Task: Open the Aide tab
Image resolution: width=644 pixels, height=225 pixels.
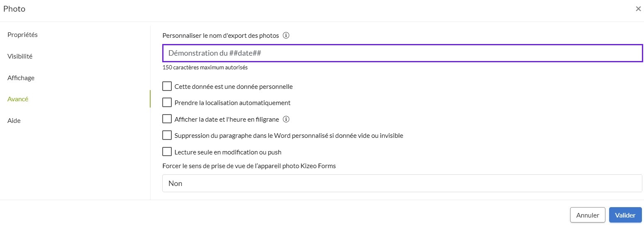Action: click(14, 121)
